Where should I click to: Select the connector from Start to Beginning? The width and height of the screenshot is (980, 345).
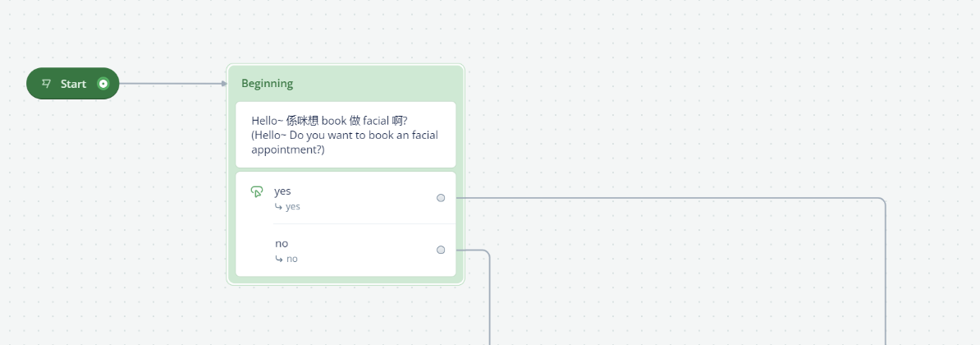(x=170, y=84)
